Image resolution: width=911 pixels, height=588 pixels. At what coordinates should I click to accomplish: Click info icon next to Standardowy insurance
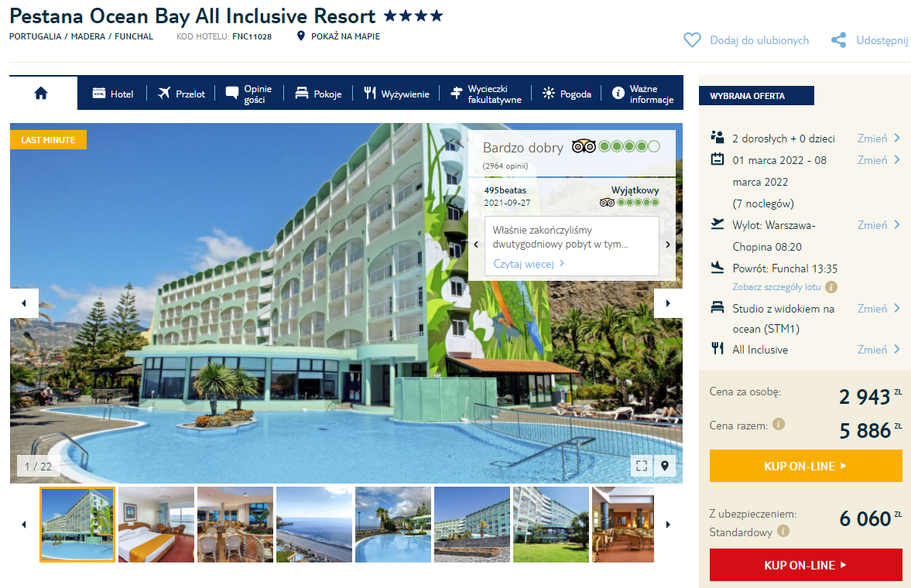[x=783, y=531]
